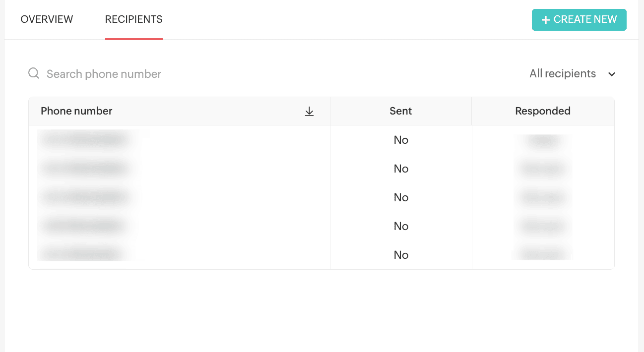Click the Phone number column header
Viewport: 644px width, 352px height.
tap(76, 111)
